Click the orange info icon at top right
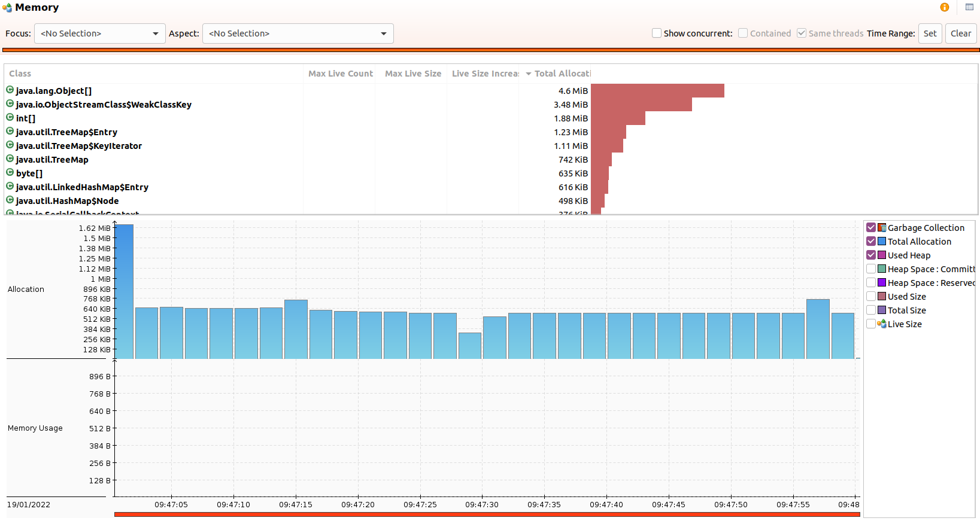This screenshot has width=980, height=524. click(x=945, y=7)
